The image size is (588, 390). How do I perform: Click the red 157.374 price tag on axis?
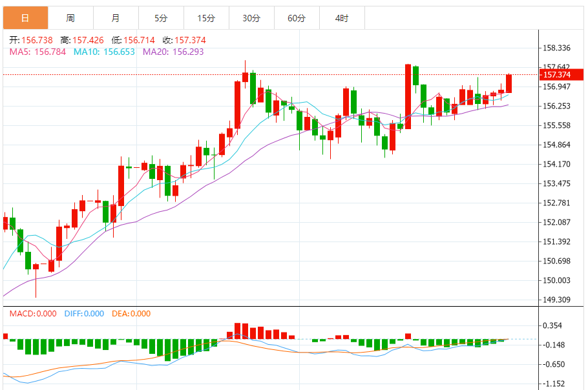558,75
